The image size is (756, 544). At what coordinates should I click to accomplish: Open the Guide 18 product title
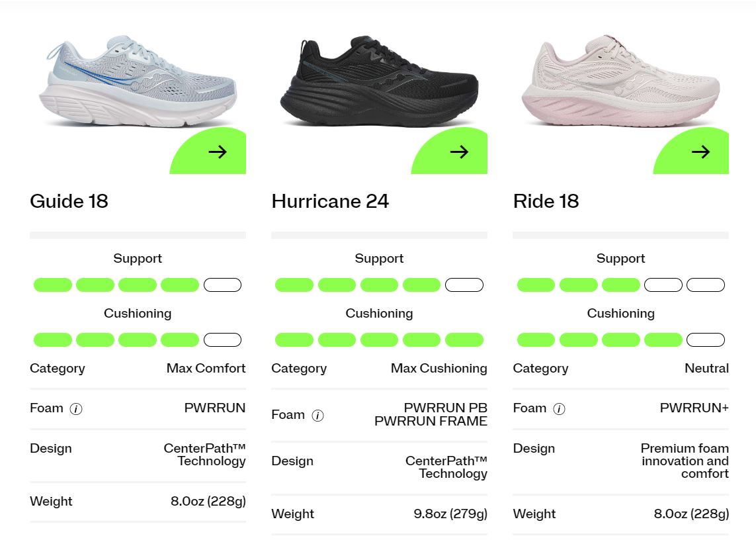(x=69, y=201)
